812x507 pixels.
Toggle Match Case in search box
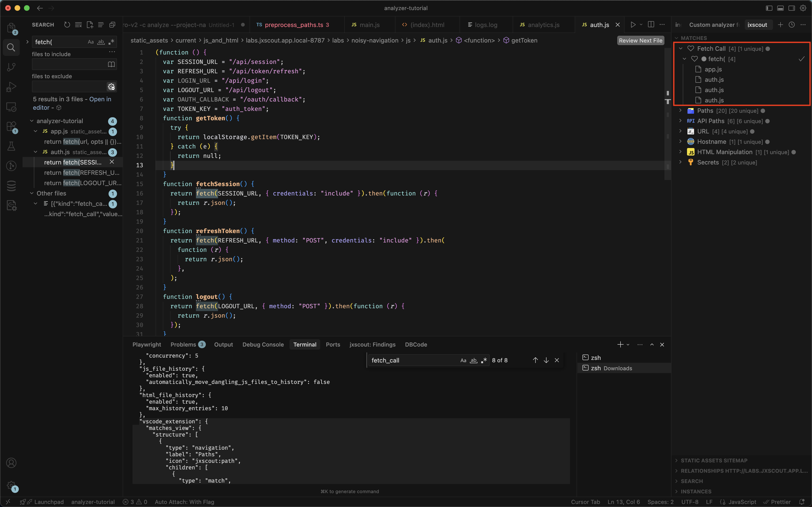tap(90, 42)
